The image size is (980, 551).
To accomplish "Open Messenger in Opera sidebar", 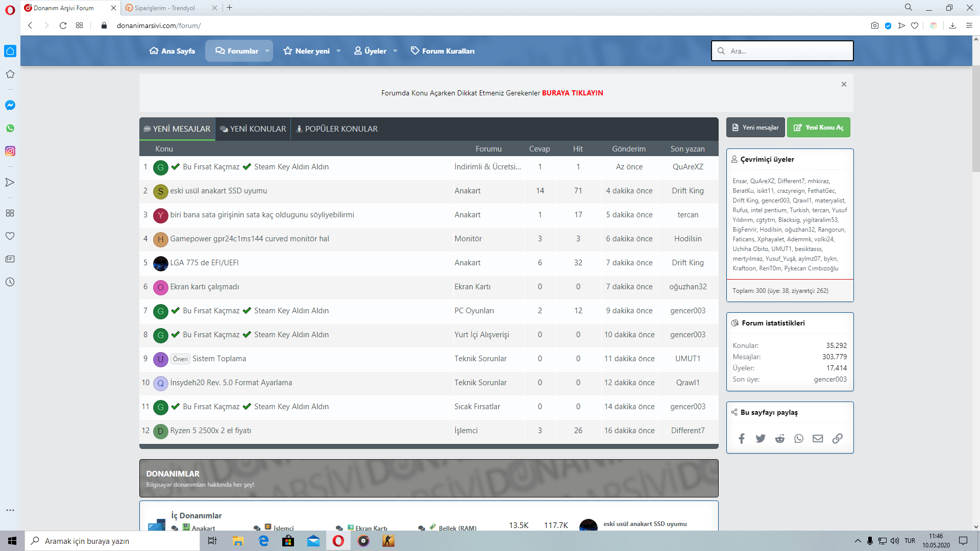I will 10,105.
